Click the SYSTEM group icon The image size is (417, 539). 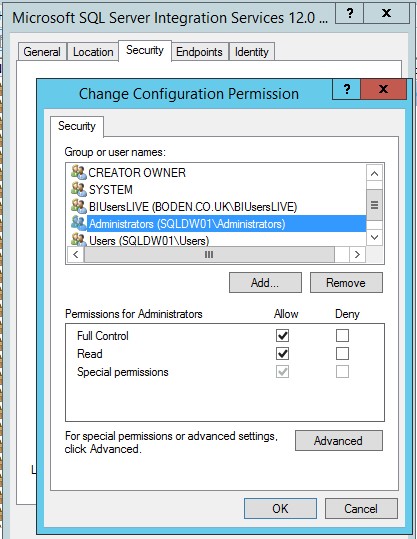79,189
